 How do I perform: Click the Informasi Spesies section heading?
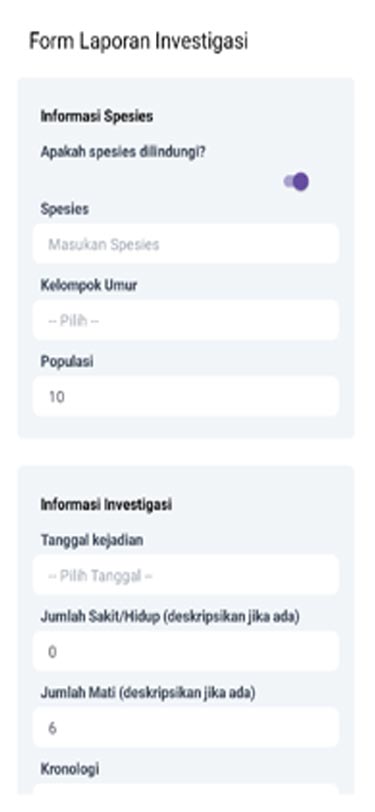97,117
